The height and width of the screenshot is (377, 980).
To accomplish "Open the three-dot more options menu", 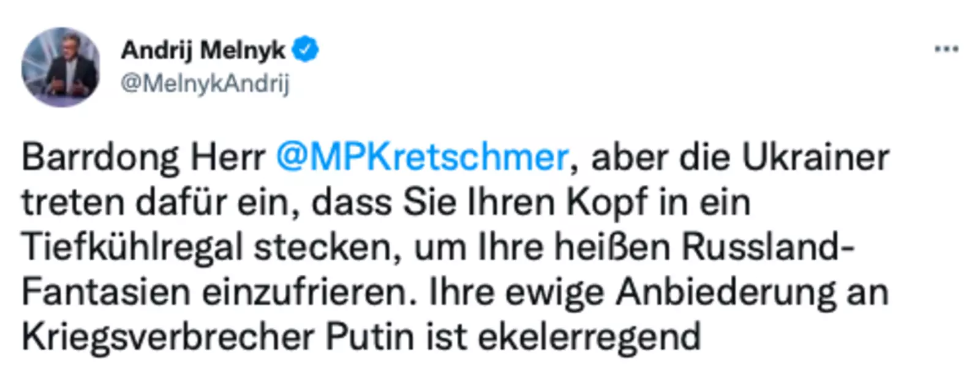I will [x=946, y=50].
